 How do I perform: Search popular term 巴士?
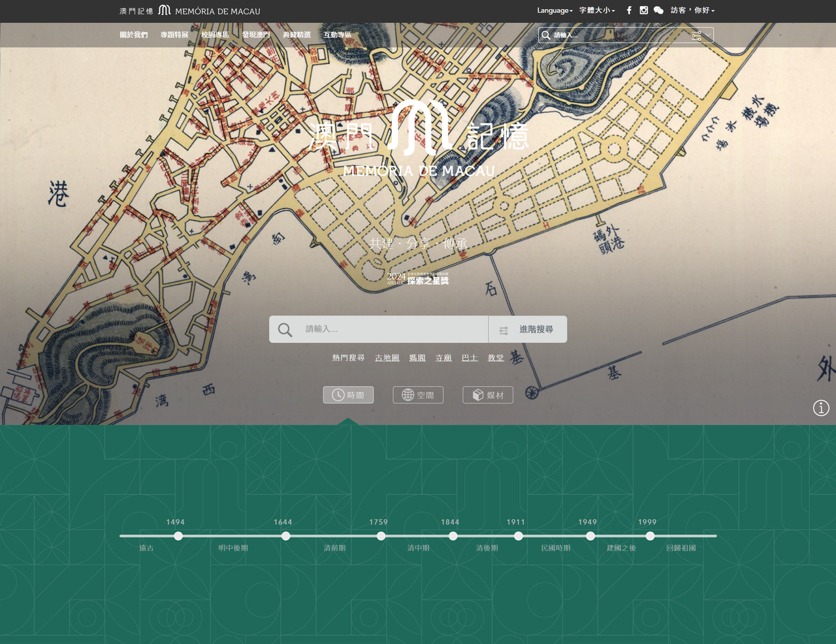tap(470, 358)
